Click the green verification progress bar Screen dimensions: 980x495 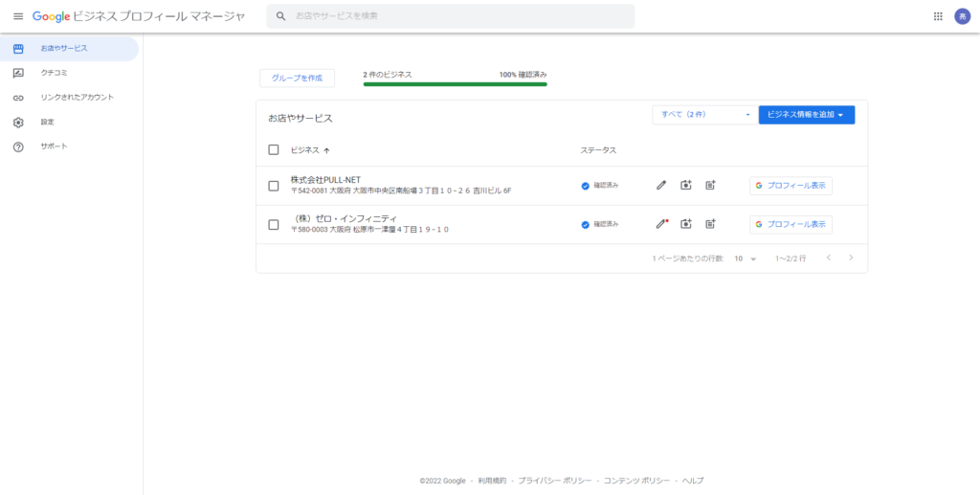point(455,84)
